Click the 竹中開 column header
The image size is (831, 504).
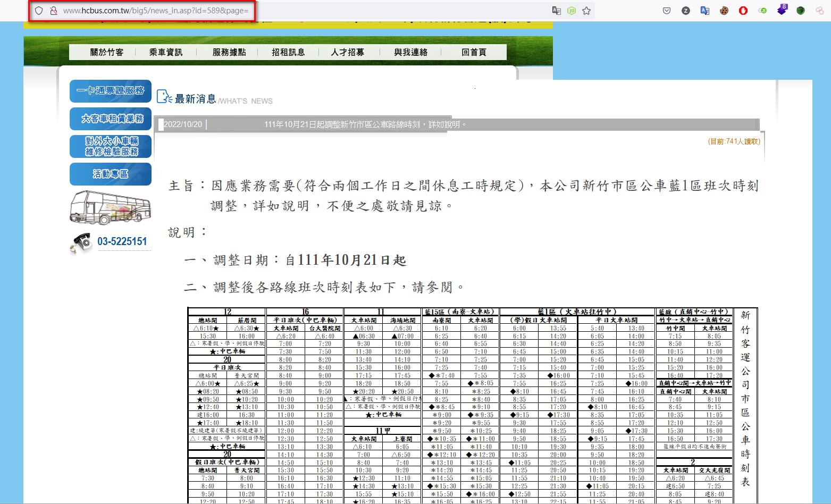click(x=675, y=329)
